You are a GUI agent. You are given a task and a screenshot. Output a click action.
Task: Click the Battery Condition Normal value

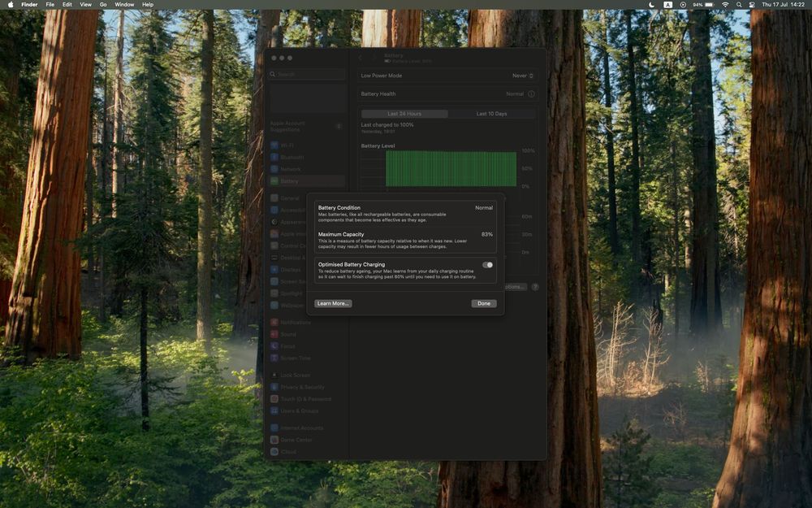484,208
